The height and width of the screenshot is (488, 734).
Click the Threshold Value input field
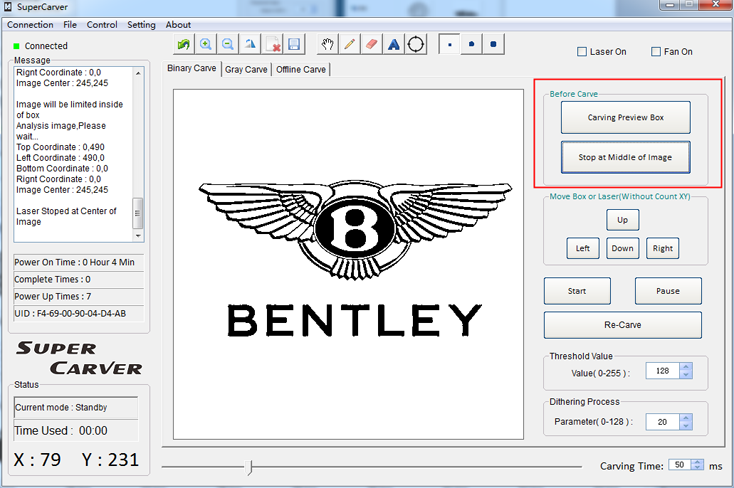[x=663, y=371]
